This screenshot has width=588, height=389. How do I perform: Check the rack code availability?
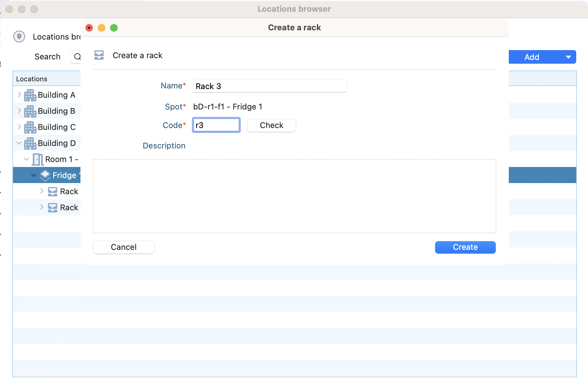coord(271,125)
